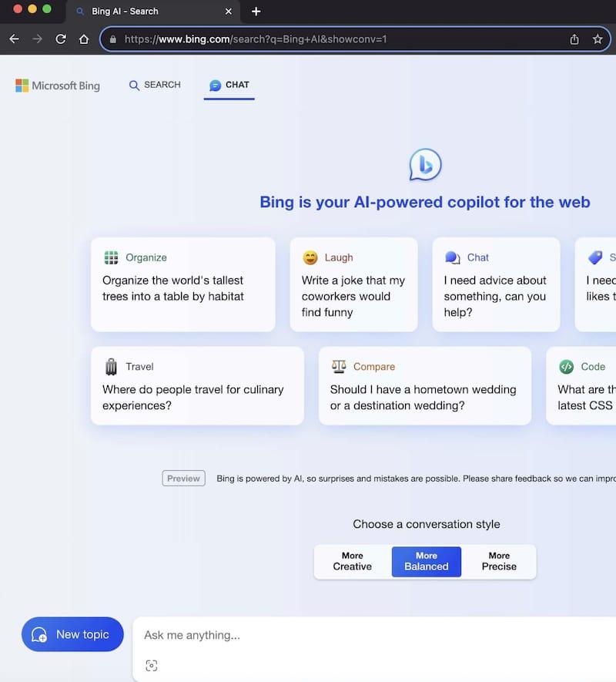616x682 pixels.
Task: Click the Bing chat bubble logo
Action: click(x=425, y=165)
